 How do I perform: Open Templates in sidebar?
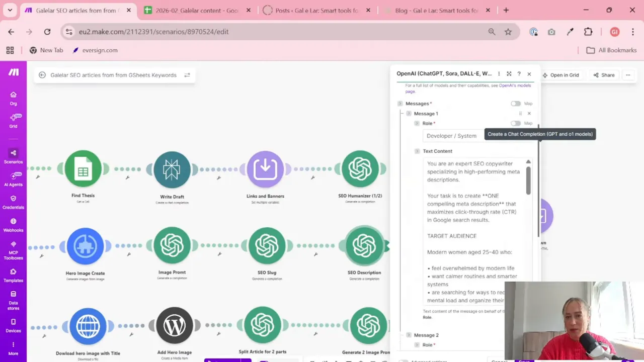[13, 275]
